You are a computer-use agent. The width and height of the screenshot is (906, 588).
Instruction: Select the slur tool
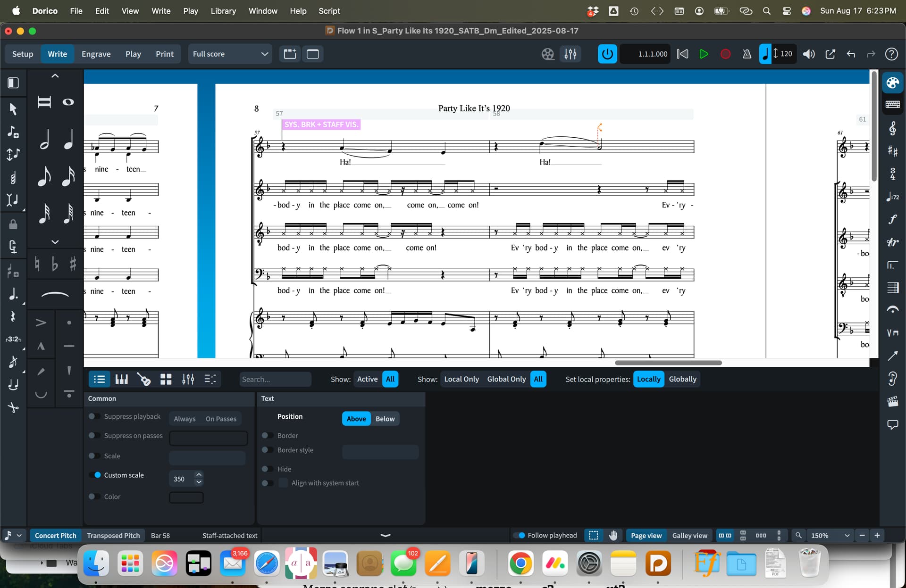[55, 295]
